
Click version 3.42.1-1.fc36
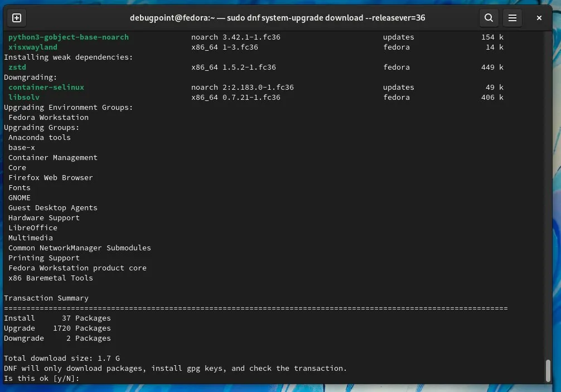251,37
